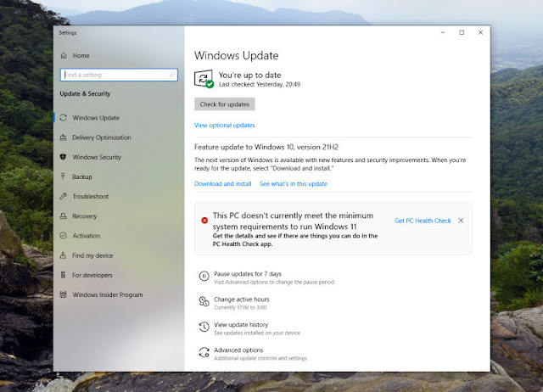Minimize the Settings window
Screen dimensions: 543x392
tap(443, 32)
